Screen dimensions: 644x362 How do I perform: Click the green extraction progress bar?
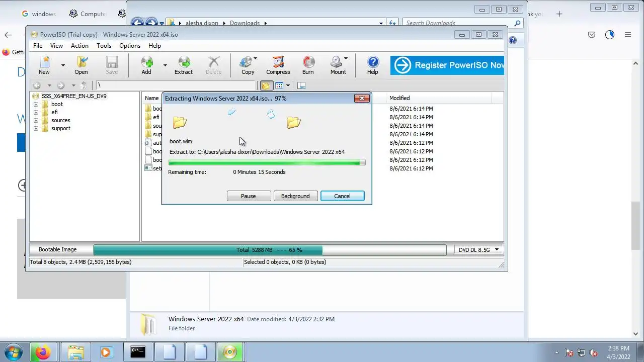pyautogui.click(x=267, y=162)
